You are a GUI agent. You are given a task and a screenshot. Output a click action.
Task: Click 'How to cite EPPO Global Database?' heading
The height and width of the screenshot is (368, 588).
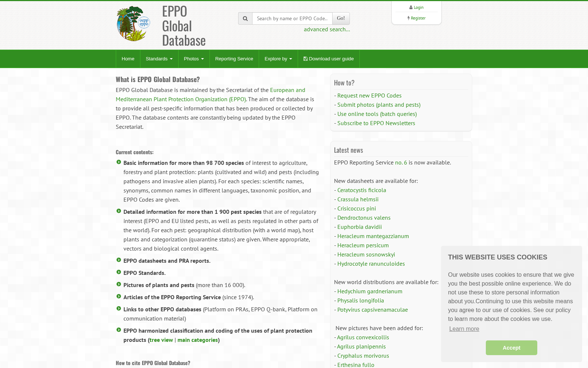(x=153, y=363)
